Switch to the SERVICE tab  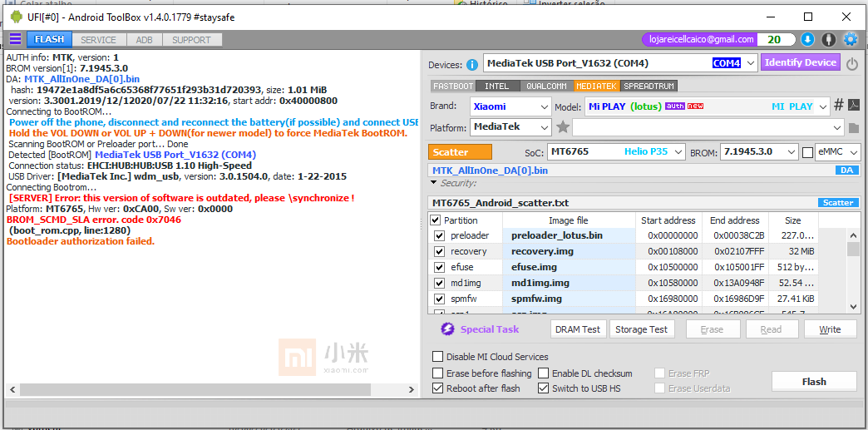(x=99, y=40)
